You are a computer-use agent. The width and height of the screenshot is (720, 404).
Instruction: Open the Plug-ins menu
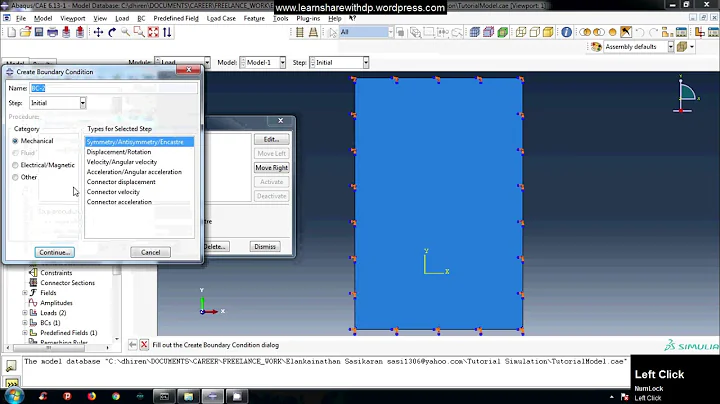pyautogui.click(x=308, y=18)
